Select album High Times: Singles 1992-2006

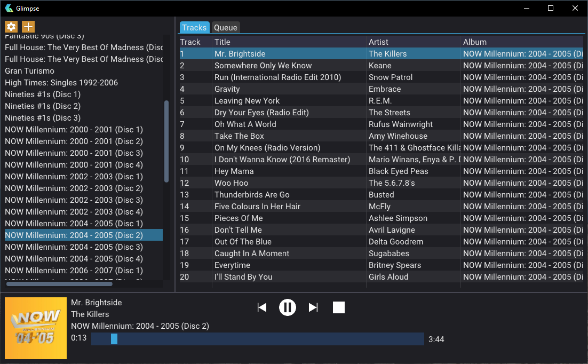[84, 83]
